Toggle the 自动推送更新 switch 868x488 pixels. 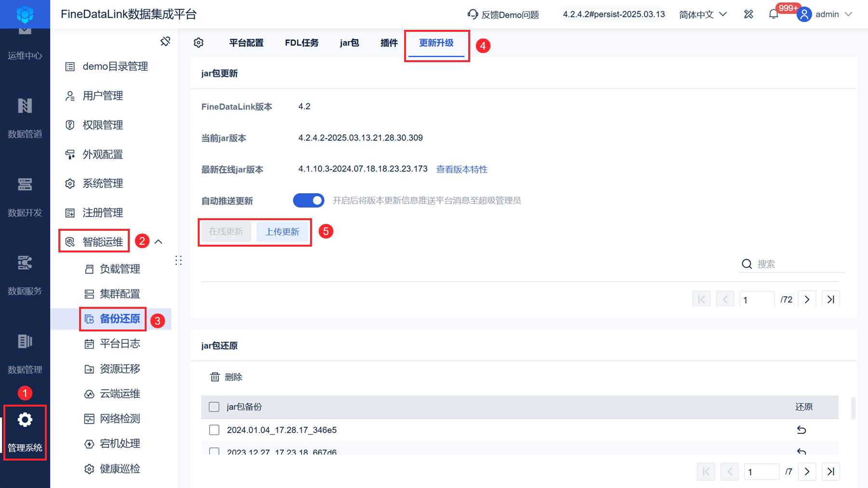point(309,200)
